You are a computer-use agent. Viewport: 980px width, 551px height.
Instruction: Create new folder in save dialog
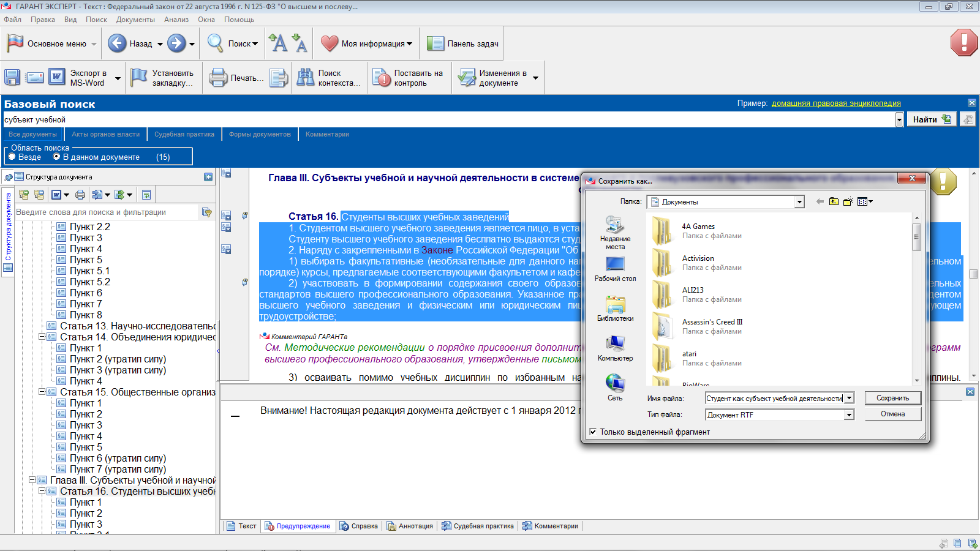(848, 201)
